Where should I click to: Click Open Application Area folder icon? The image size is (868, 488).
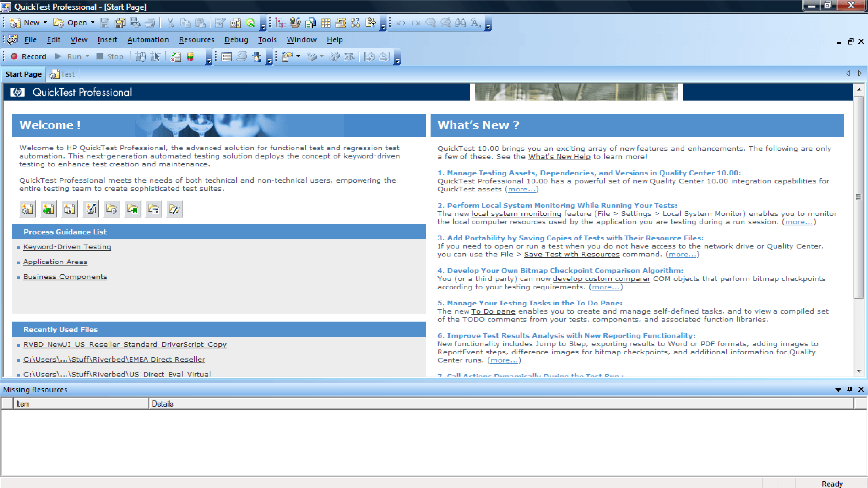point(154,209)
